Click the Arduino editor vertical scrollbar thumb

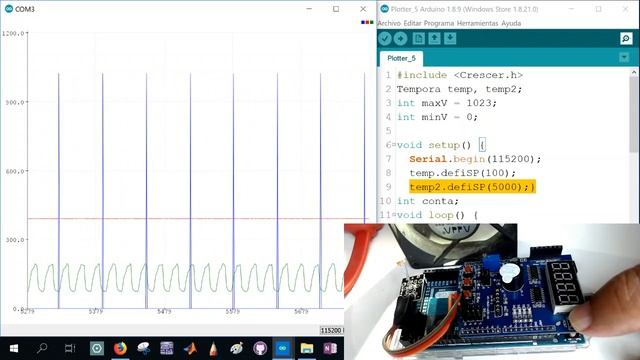point(634,114)
